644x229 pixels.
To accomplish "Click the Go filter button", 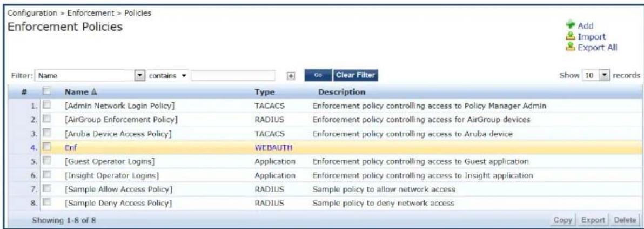I will (x=318, y=76).
